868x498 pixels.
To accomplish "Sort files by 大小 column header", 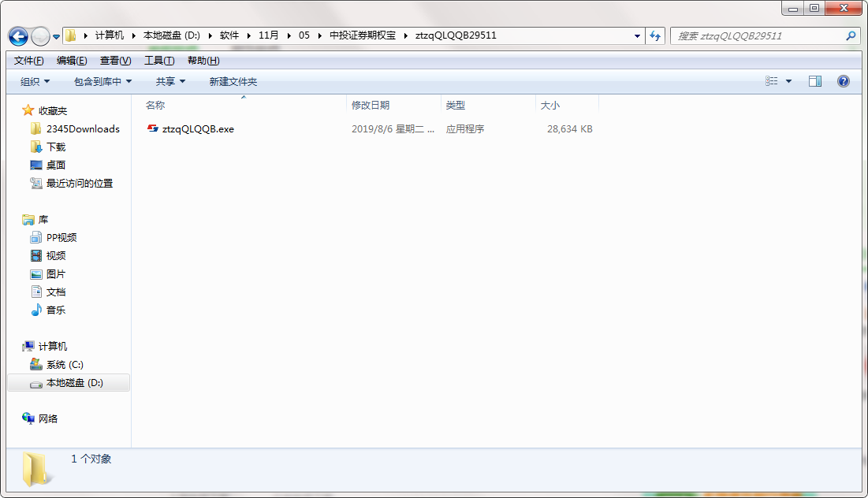I will [567, 105].
